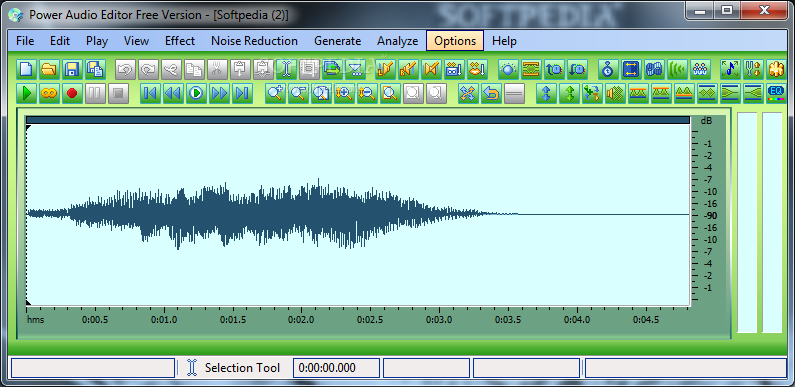
Task: Open the Analyze menu
Action: pos(398,41)
